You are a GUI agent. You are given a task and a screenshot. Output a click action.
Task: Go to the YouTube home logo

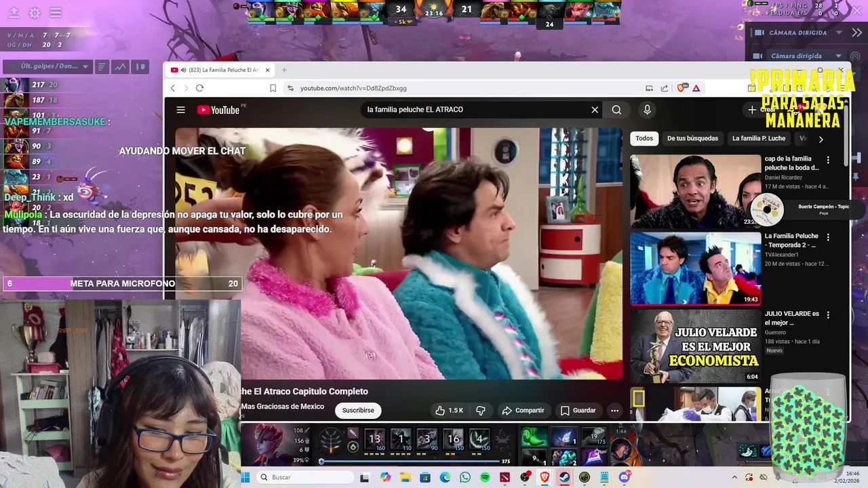pyautogui.click(x=218, y=110)
